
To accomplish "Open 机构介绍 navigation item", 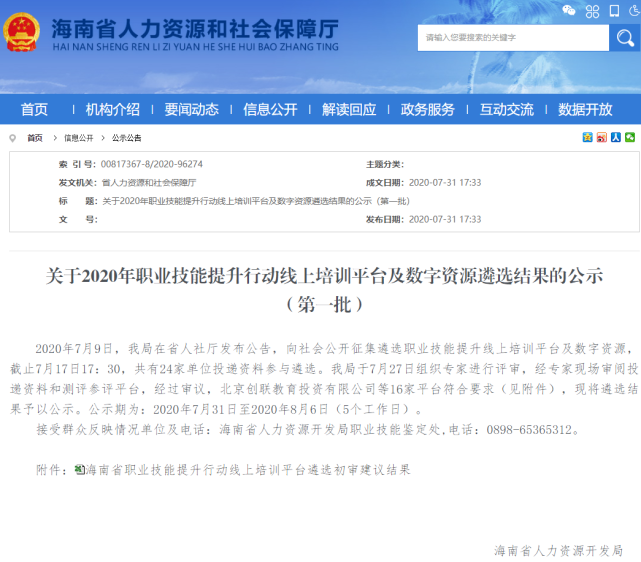I will (113, 110).
